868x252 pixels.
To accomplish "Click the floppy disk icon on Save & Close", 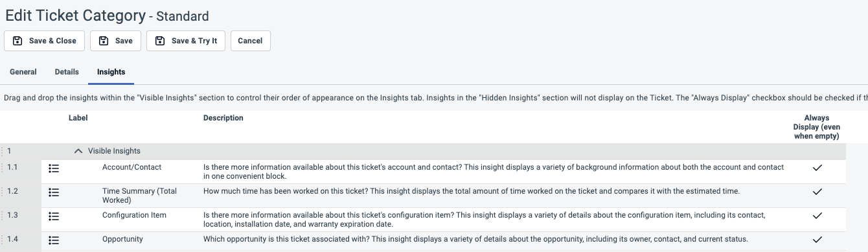I will coord(18,41).
